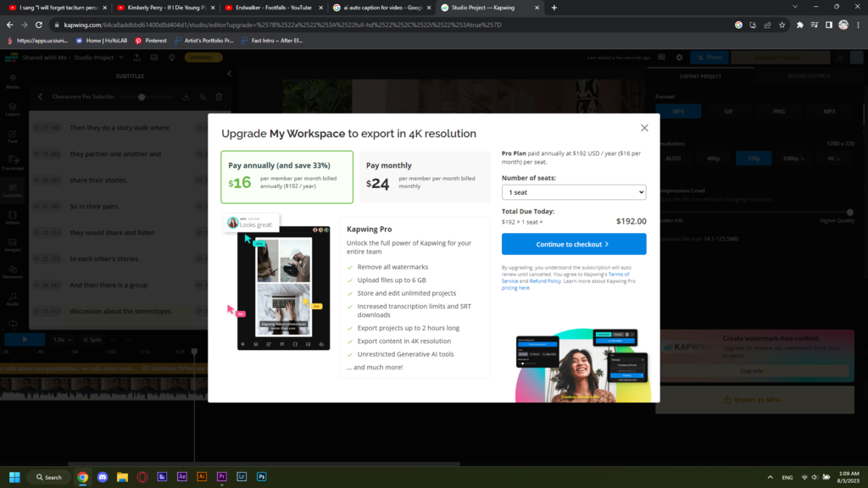Adjust Characters Per Subtitle slider
Viewport: 868px width, 488px height.
click(x=142, y=97)
